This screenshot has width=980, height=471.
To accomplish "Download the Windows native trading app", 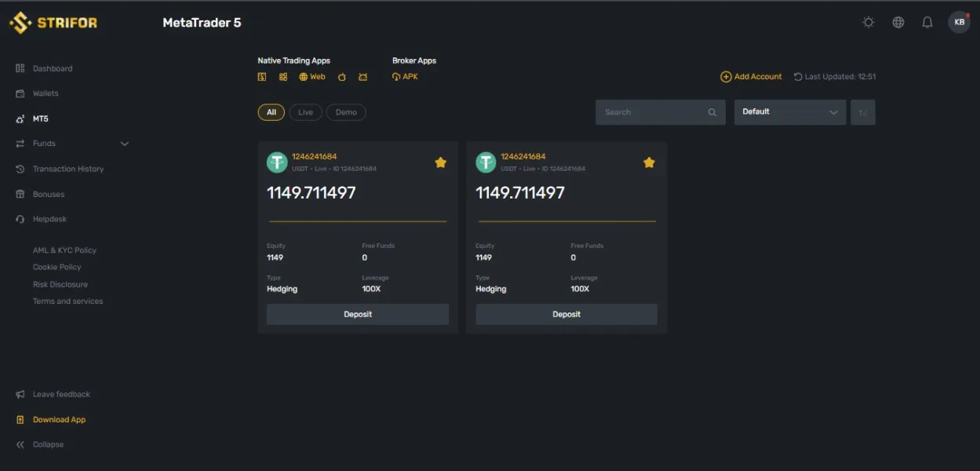I will (282, 77).
